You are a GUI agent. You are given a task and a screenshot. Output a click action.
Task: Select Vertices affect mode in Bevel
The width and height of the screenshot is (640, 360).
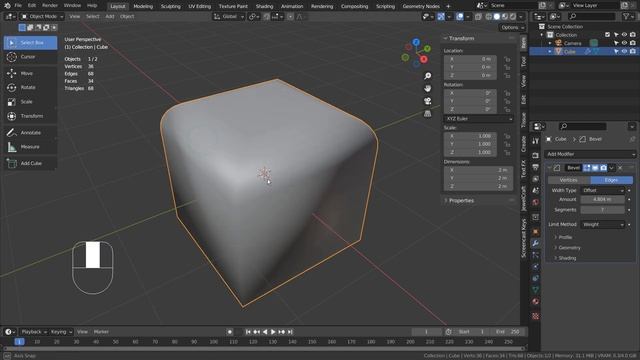569,180
